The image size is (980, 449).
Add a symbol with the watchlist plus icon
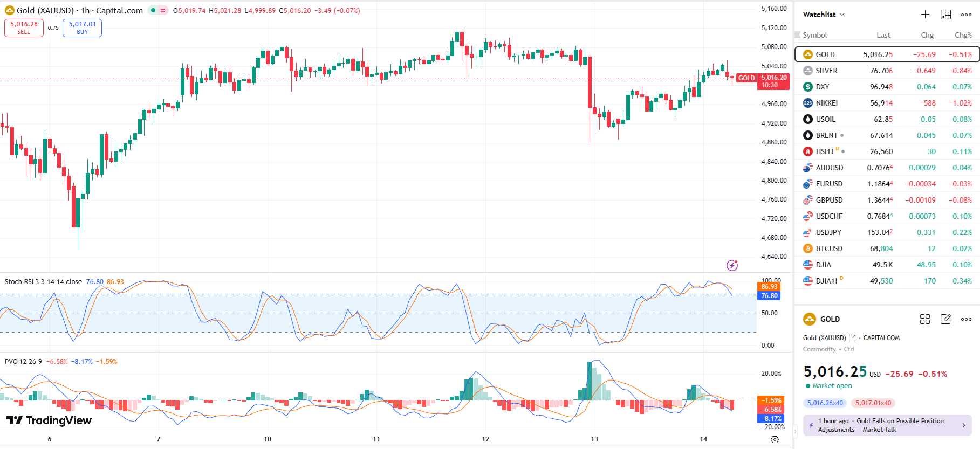tap(925, 15)
